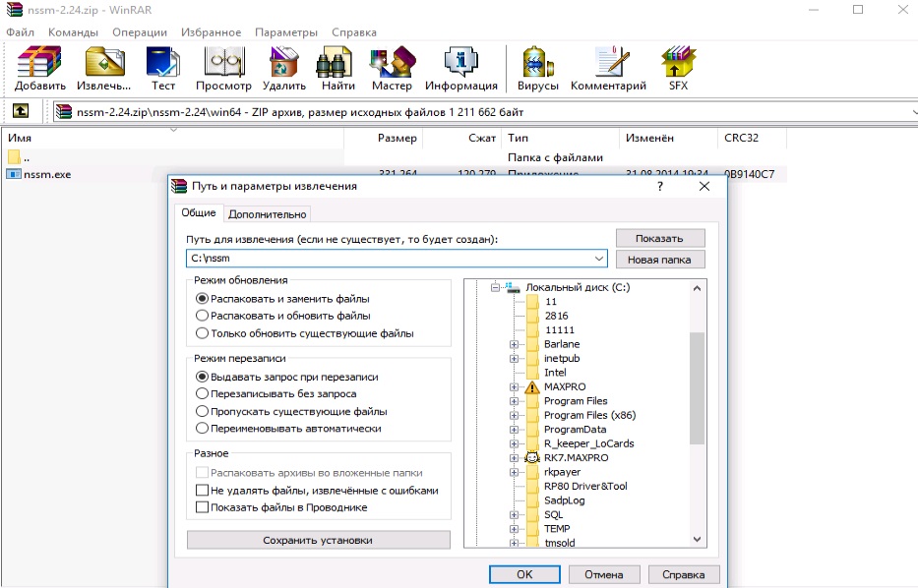The height and width of the screenshot is (588, 918).
Task: Click the nssm.exe file icon
Action: [x=14, y=174]
